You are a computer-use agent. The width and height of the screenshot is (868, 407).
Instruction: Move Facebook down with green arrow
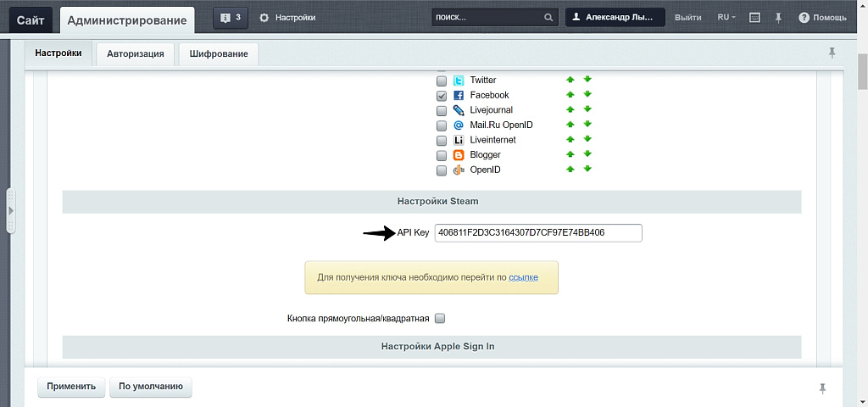[587, 95]
